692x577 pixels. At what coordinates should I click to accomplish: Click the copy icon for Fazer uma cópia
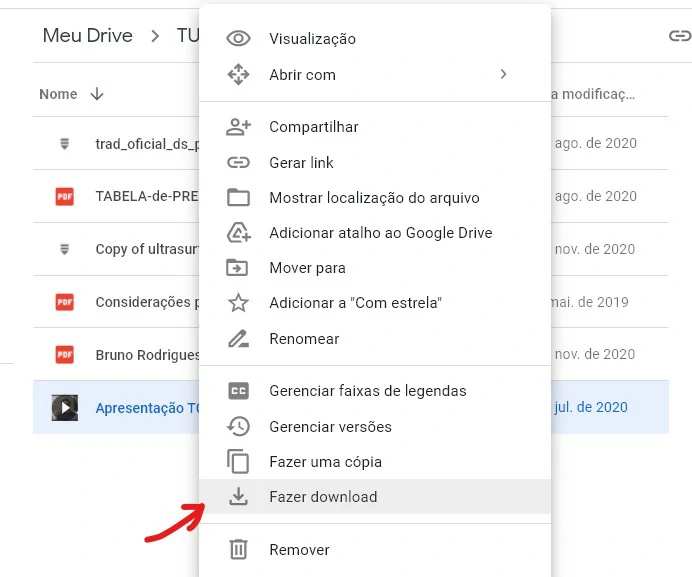(238, 461)
